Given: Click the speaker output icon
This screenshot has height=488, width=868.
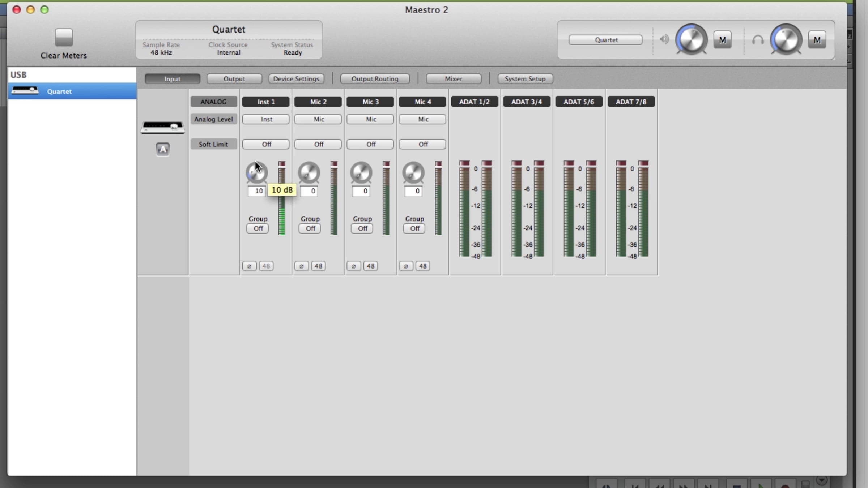Looking at the screenshot, I should tap(664, 39).
